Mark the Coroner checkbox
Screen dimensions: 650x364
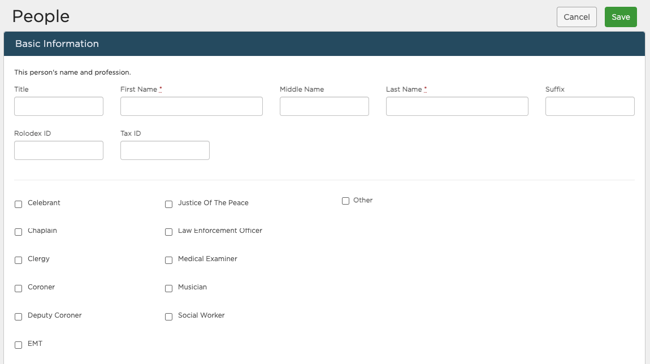coord(18,288)
